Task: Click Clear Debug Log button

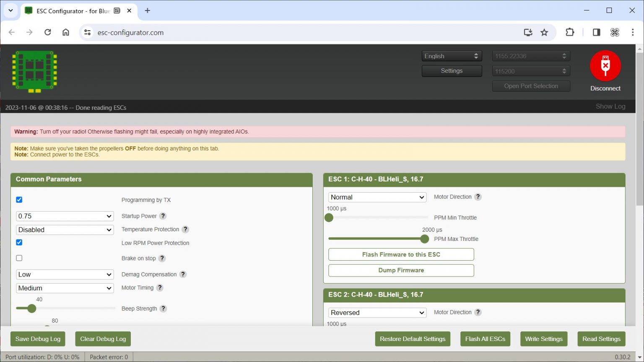Action: tap(103, 339)
